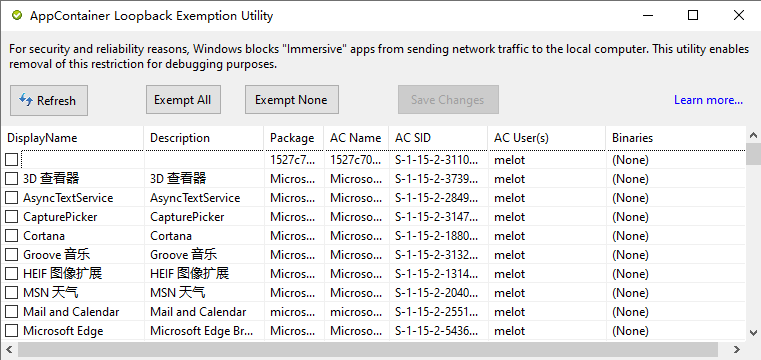Enable loopback exemption for Microsoft Edge
Viewport: 761px width, 360px height.
[12, 331]
